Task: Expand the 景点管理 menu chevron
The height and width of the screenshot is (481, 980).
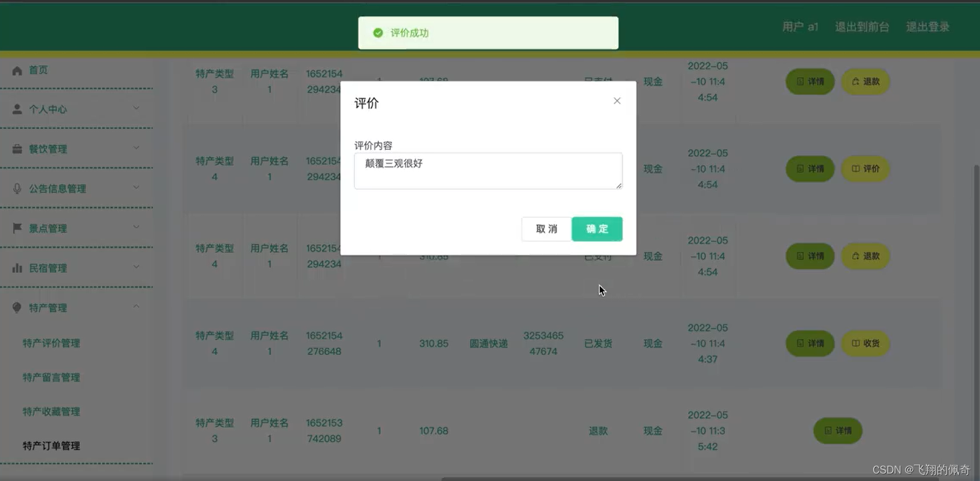Action: pyautogui.click(x=136, y=227)
